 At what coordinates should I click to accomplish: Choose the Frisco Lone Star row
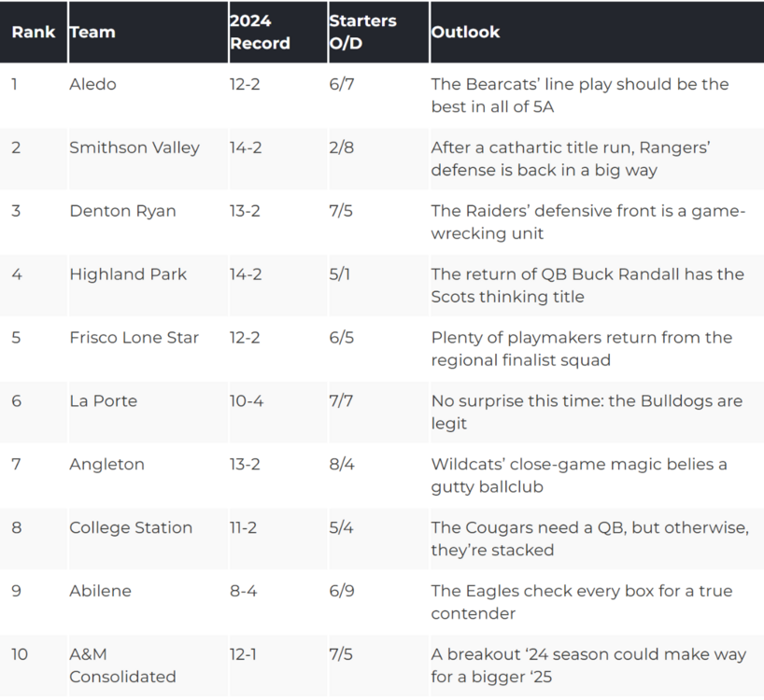pos(134,338)
